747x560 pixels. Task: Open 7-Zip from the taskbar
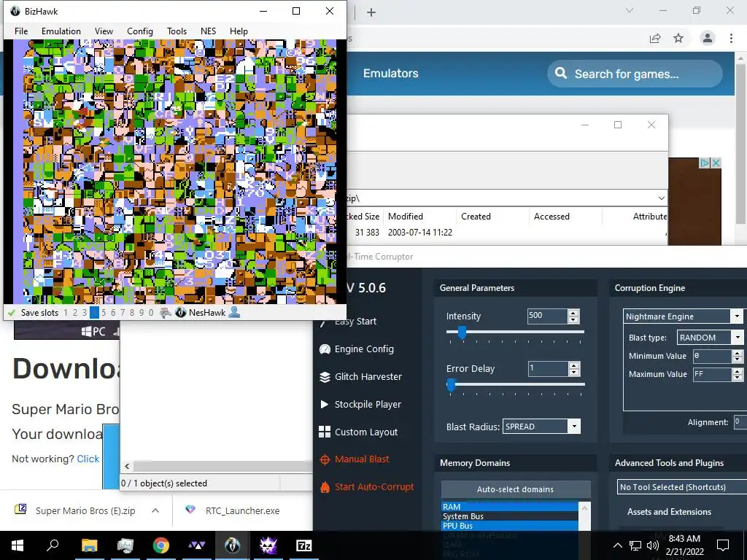[304, 545]
